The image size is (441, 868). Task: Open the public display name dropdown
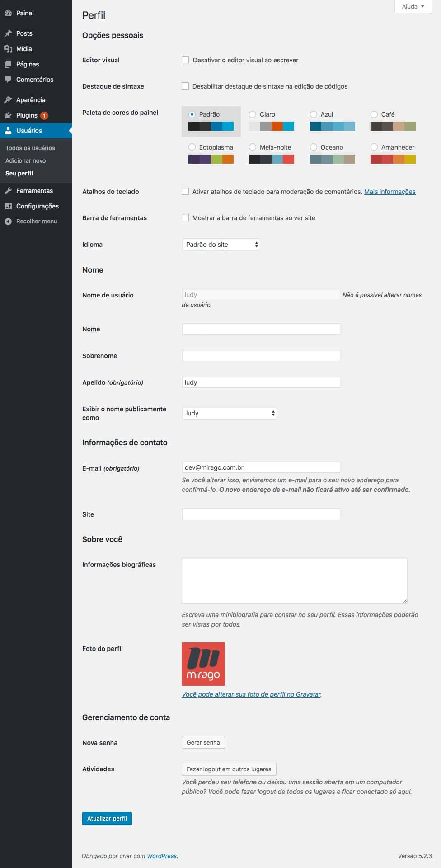click(x=229, y=413)
